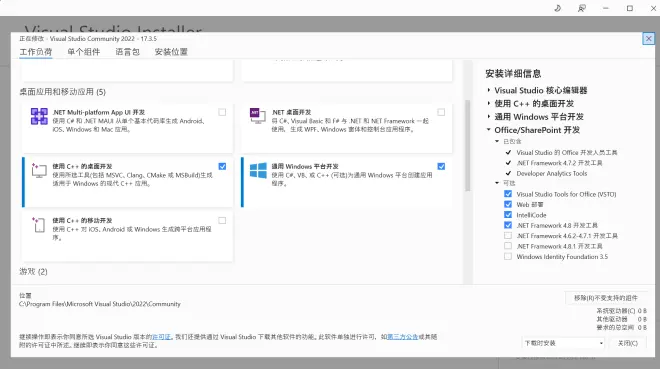Click the 使用 C++ 的移动开发 card title

pos(82,220)
